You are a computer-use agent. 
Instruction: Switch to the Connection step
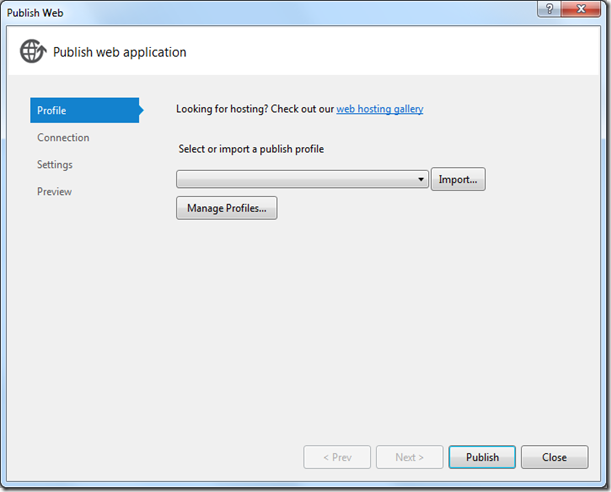click(63, 137)
